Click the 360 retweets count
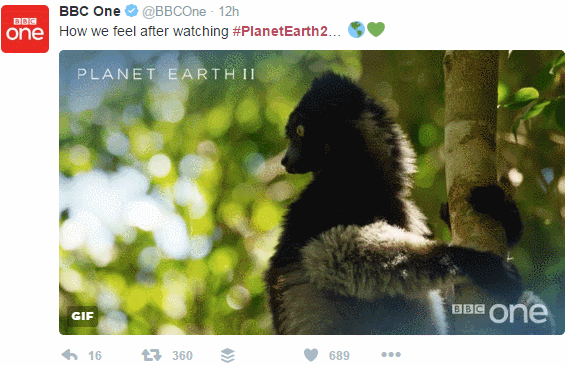 pos(182,356)
